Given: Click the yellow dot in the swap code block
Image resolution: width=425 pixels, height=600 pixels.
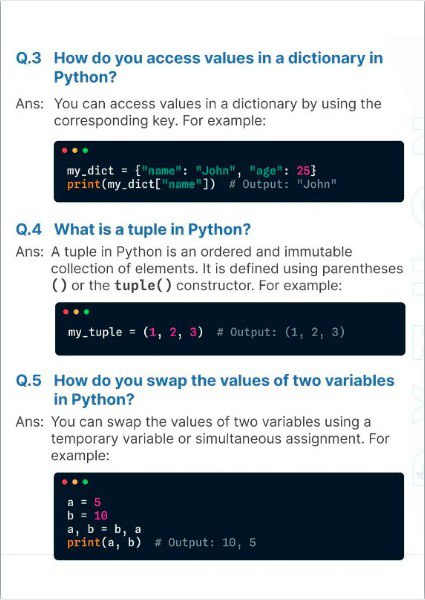Looking at the screenshot, I should 75,482.
